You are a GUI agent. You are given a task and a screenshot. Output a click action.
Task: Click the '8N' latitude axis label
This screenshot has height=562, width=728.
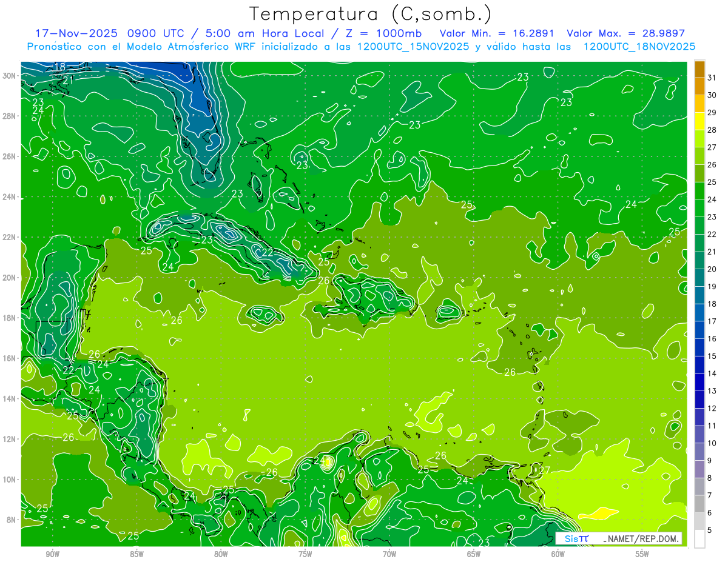point(12,520)
